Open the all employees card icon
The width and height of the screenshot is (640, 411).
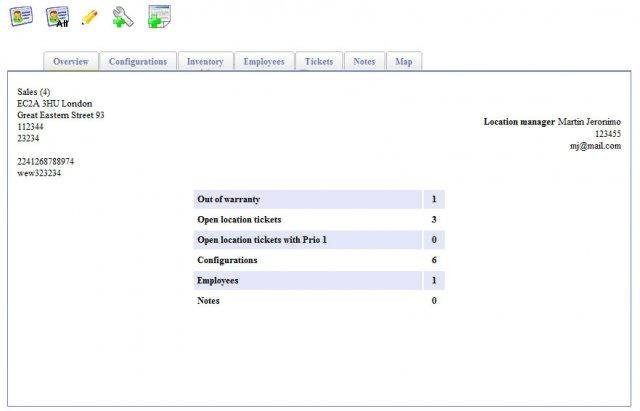[58, 17]
